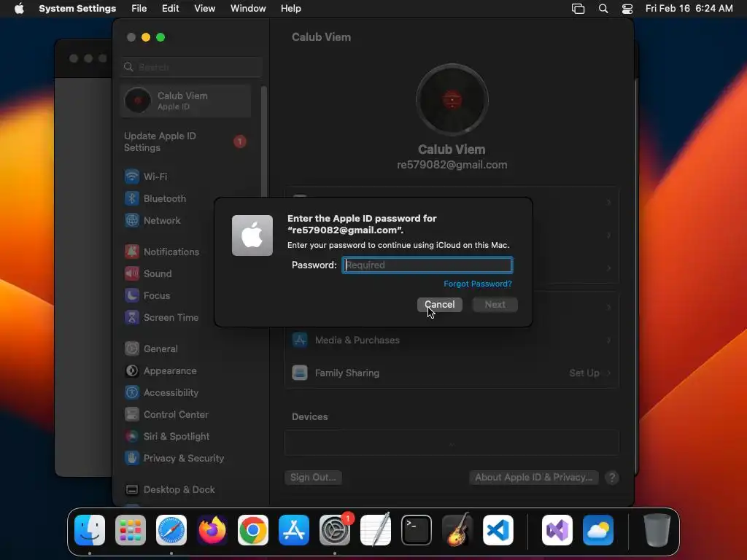
Task: Click the Stage Manager menu bar icon
Action: tap(578, 9)
